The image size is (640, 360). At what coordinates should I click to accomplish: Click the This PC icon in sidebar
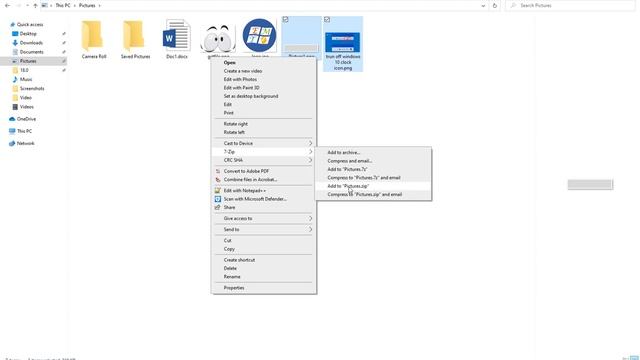12,131
